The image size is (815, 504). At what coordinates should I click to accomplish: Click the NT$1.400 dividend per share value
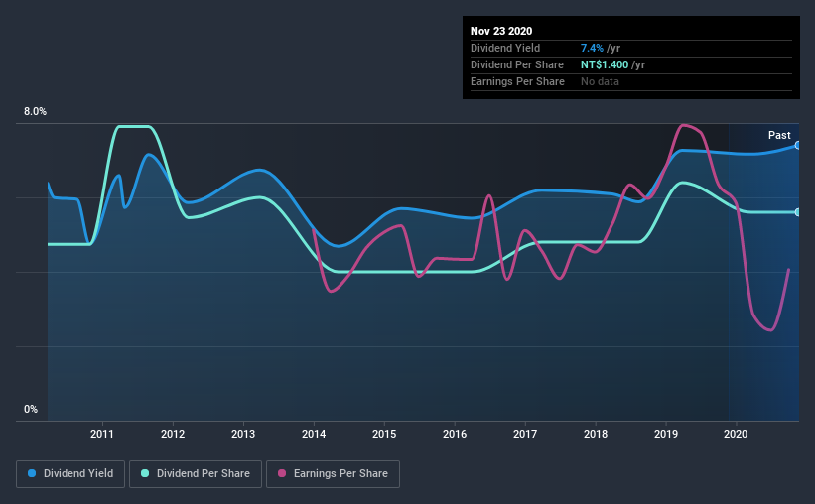tap(605, 64)
